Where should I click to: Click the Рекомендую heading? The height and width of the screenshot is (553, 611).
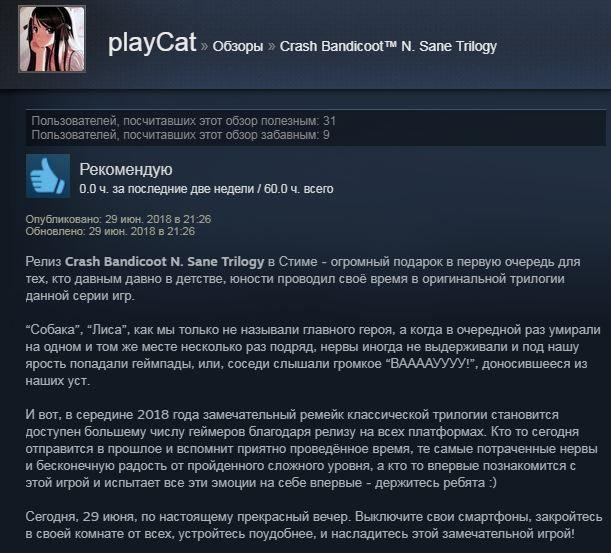126,169
